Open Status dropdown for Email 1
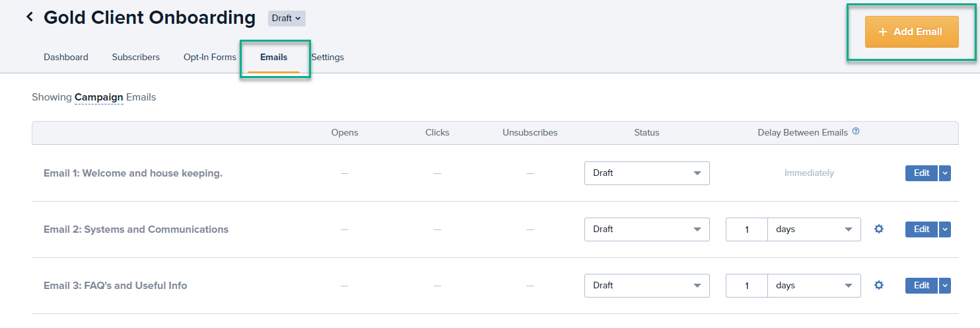This screenshot has height=328, width=980. [647, 173]
